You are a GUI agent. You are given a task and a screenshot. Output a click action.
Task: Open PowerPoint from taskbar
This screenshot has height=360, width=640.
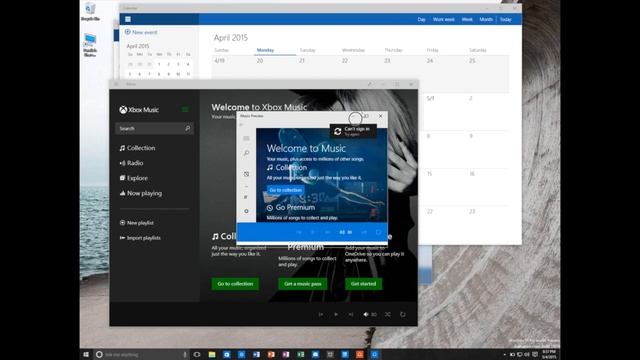(x=271, y=354)
